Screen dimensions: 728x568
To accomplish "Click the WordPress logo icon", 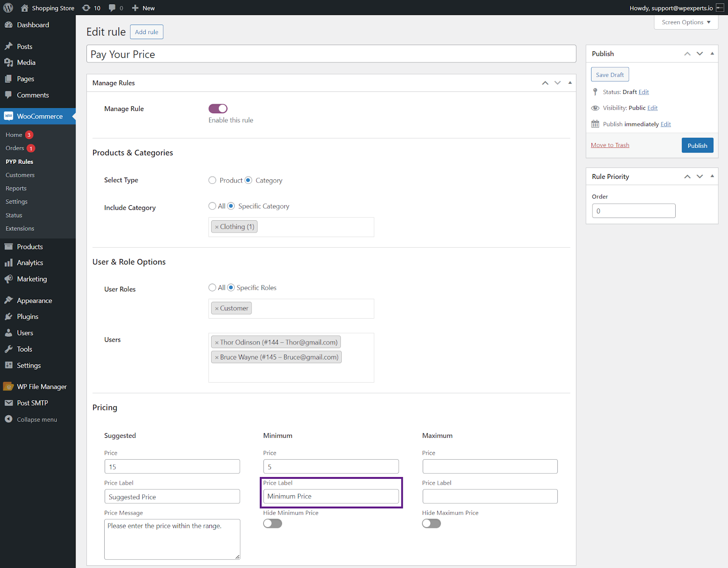I will [x=8, y=8].
